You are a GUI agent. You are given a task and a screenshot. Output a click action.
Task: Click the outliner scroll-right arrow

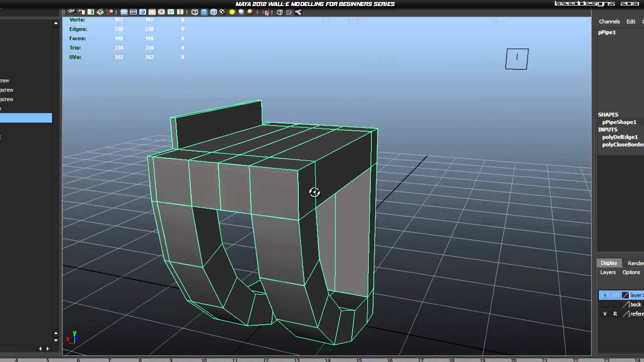[x=48, y=348]
